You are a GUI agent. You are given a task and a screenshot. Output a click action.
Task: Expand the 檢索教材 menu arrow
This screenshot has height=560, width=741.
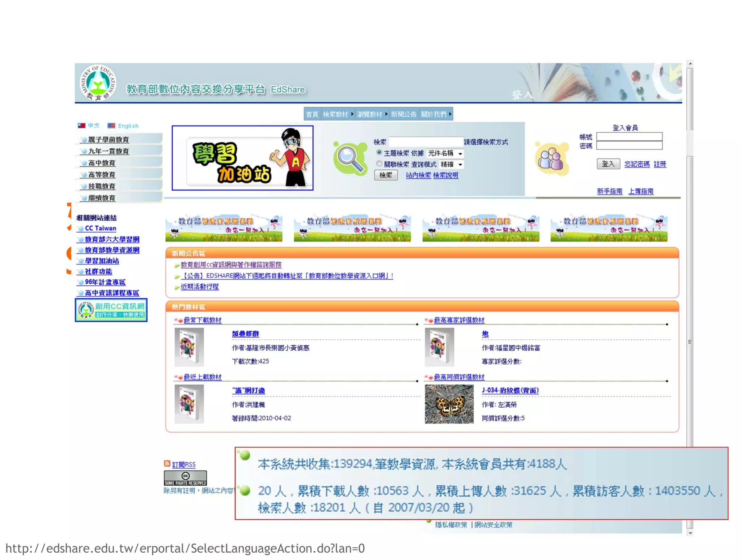click(x=352, y=114)
